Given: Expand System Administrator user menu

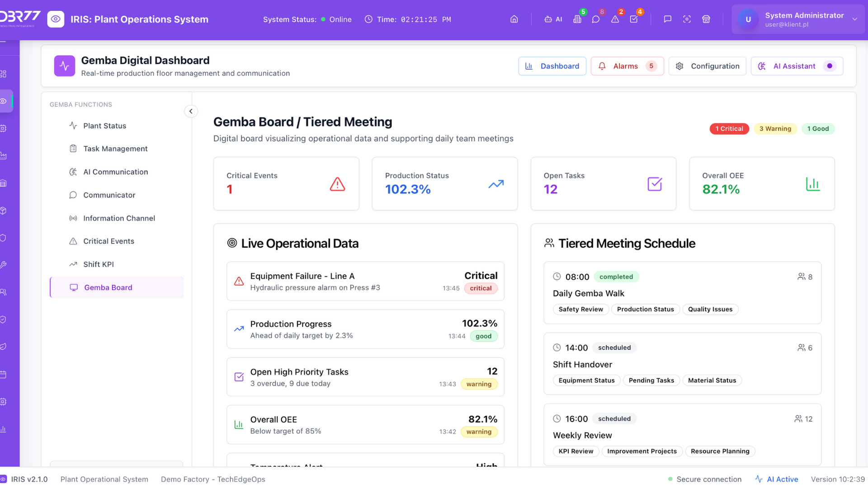Looking at the screenshot, I should pyautogui.click(x=854, y=19).
